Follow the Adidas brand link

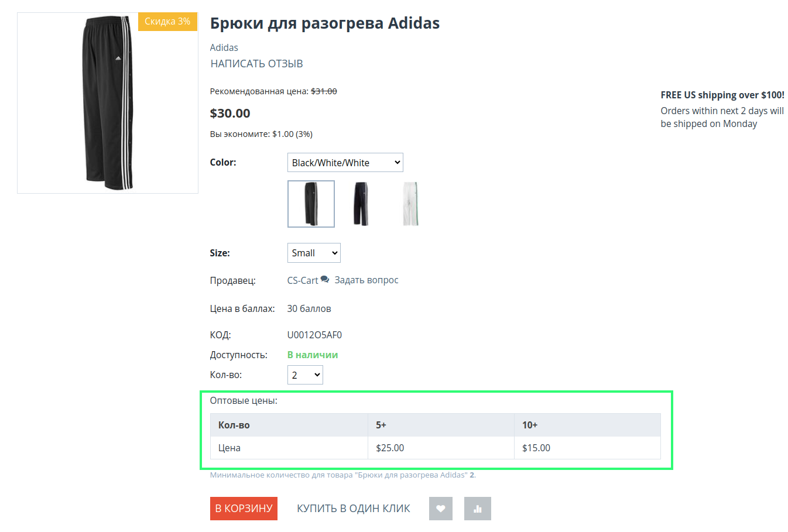point(224,47)
